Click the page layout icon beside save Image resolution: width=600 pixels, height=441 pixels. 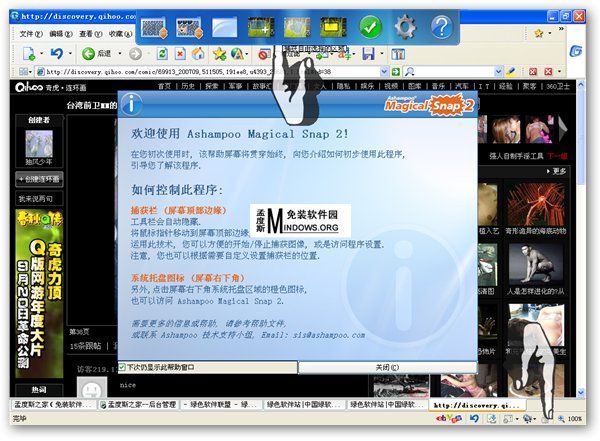398,54
